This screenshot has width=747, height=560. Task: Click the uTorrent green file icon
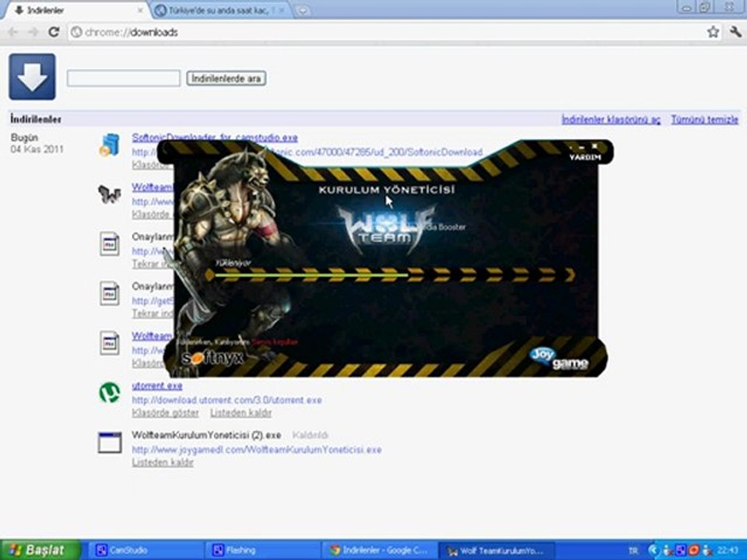(110, 393)
